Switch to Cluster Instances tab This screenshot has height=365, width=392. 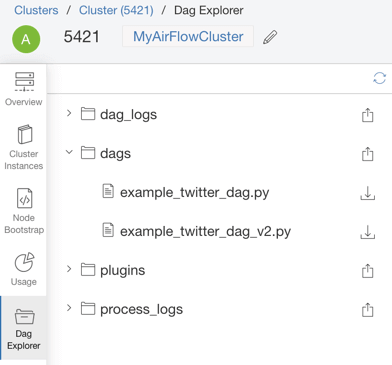point(23,147)
